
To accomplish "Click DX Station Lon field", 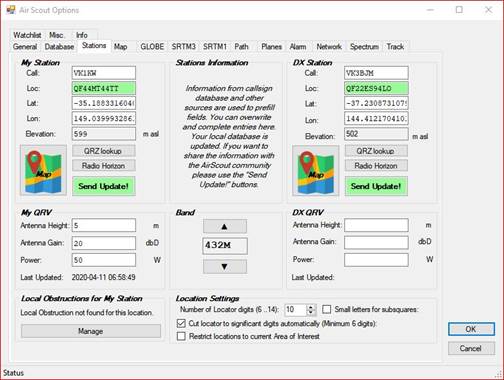I will [376, 118].
